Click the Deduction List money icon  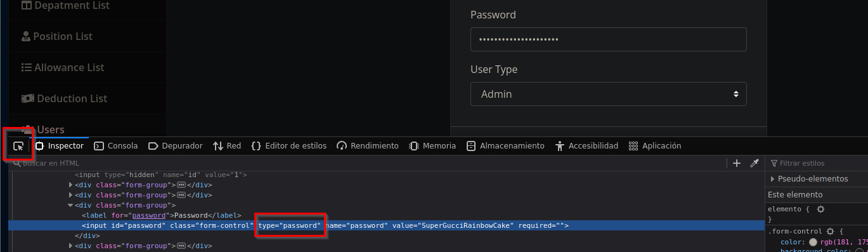[x=28, y=98]
